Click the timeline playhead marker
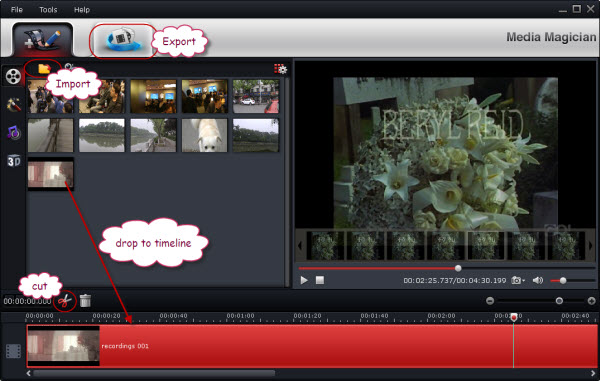600x381 pixels. click(514, 317)
